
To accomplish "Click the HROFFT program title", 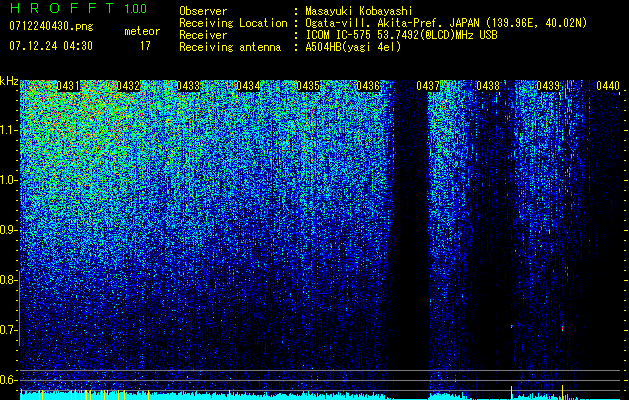I will (x=62, y=8).
